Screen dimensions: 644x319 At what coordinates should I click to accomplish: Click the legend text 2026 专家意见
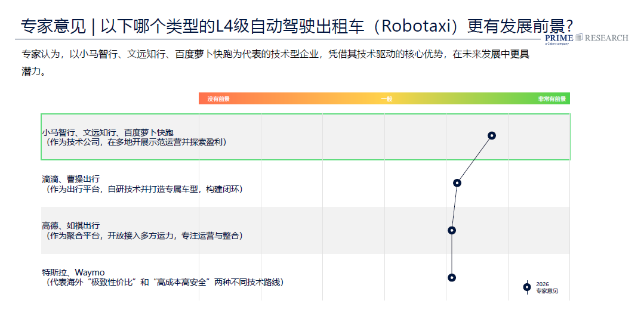tap(547, 288)
